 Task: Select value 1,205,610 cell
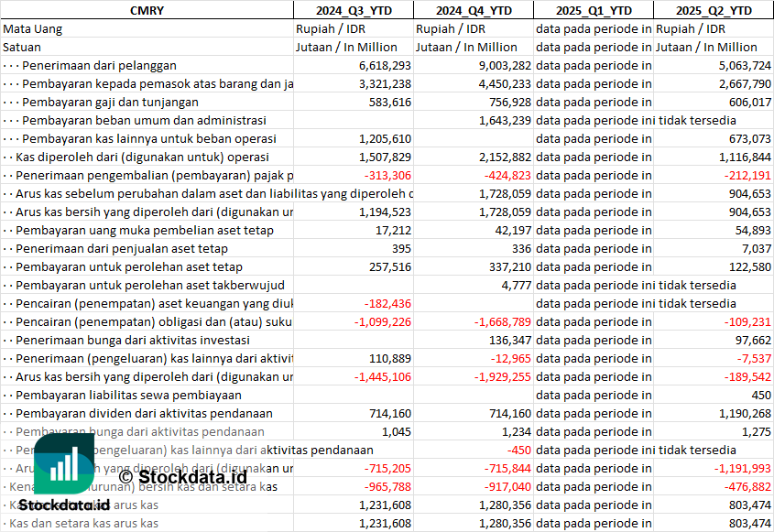click(354, 138)
